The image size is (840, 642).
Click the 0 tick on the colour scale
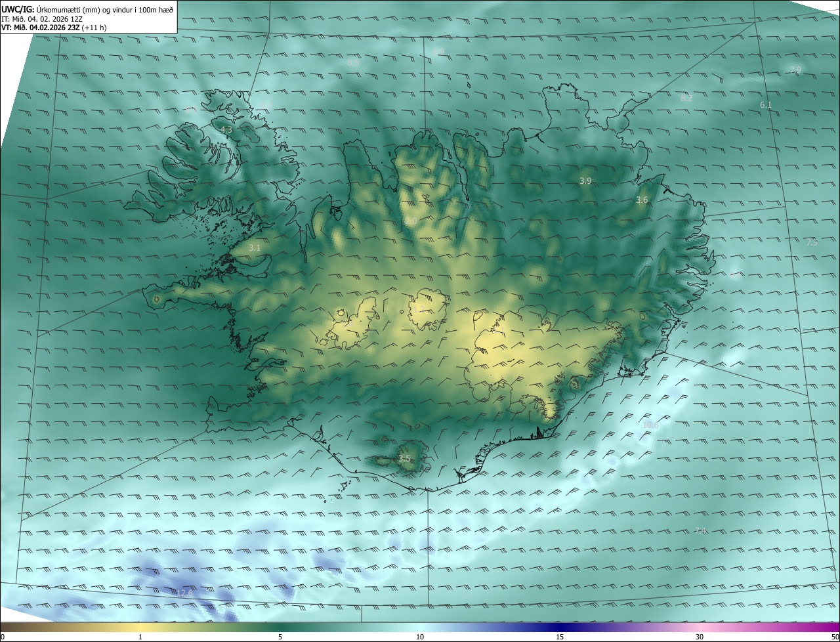tap(3, 637)
